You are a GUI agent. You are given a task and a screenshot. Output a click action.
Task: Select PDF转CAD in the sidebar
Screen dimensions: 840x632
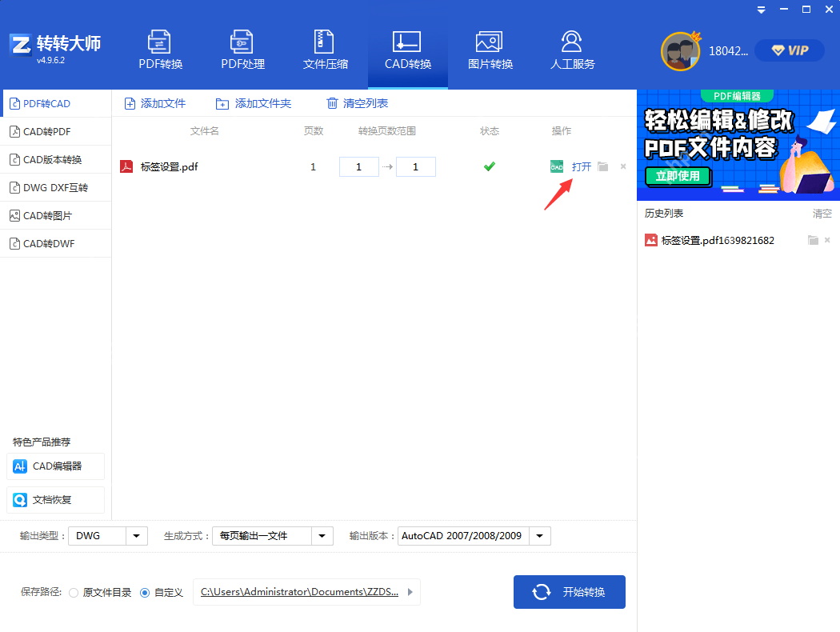click(x=56, y=103)
